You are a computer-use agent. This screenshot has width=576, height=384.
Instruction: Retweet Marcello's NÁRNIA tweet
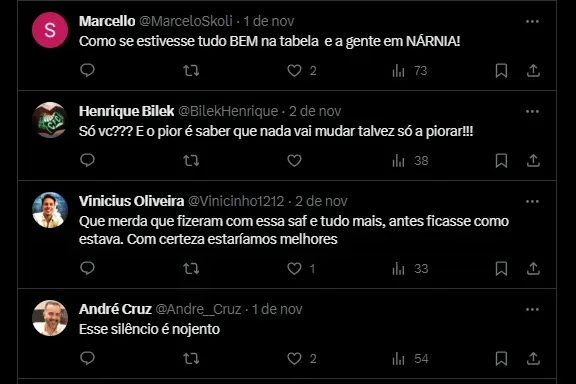(x=191, y=70)
